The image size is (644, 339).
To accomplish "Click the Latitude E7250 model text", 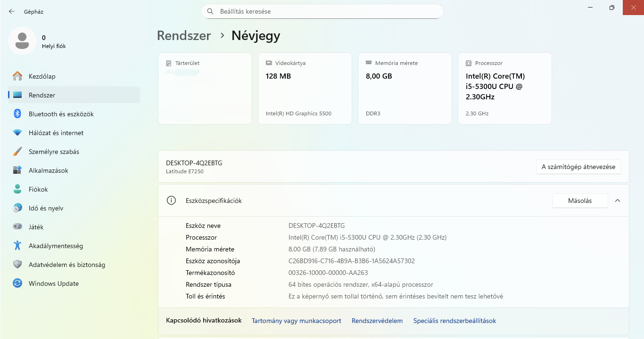I will pyautogui.click(x=185, y=171).
